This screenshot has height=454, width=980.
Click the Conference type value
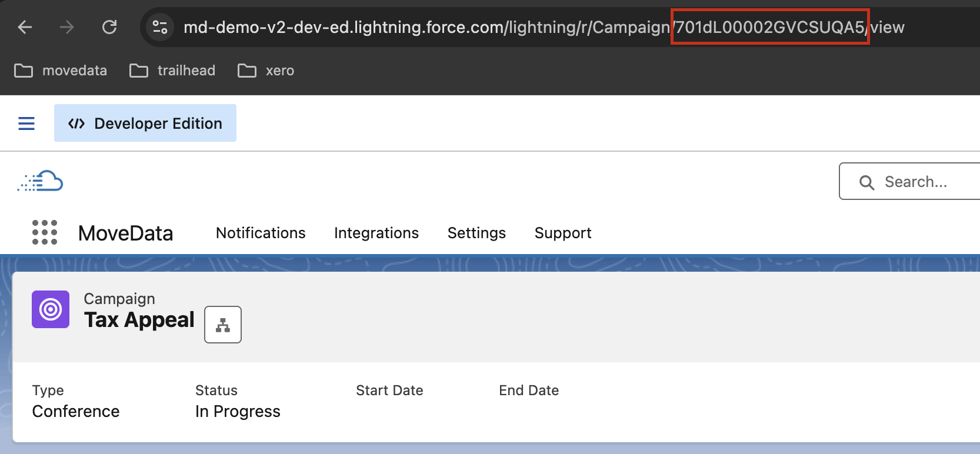(76, 411)
